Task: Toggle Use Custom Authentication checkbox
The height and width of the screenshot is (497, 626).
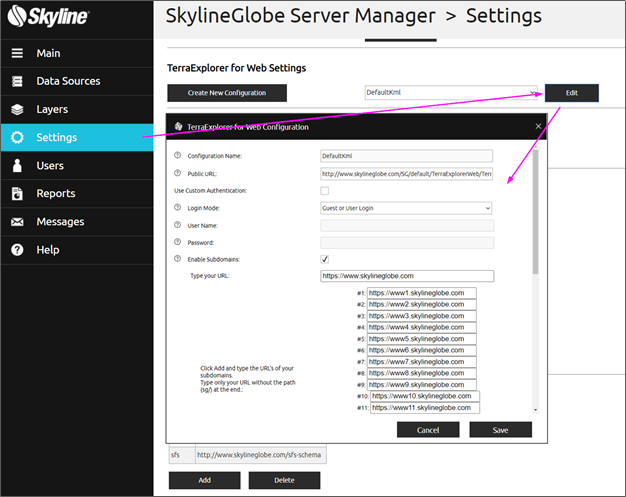Action: [x=325, y=191]
